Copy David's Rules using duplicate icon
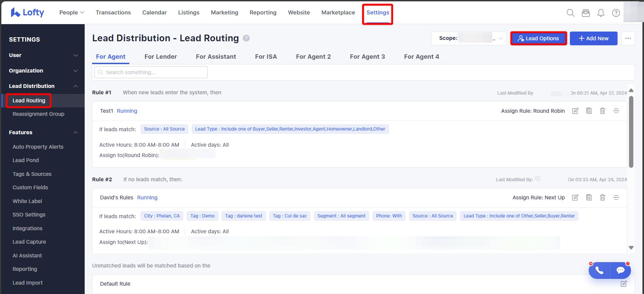 point(589,197)
